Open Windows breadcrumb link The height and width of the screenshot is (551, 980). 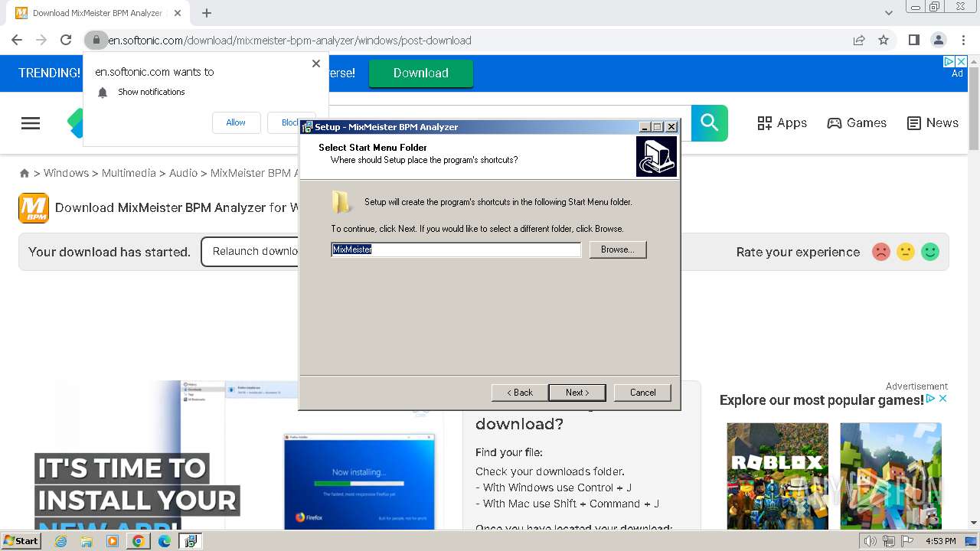(x=66, y=173)
